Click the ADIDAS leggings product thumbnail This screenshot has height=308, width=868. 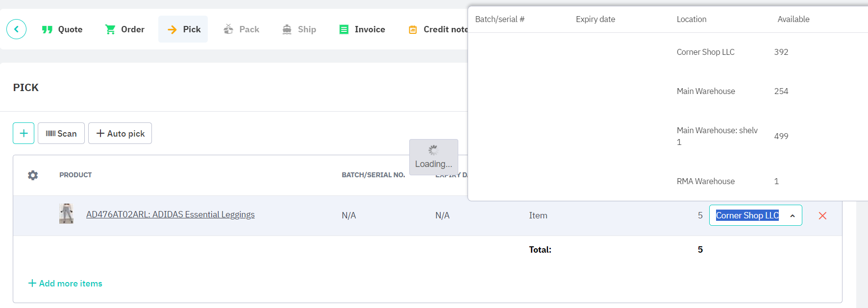pos(66,214)
